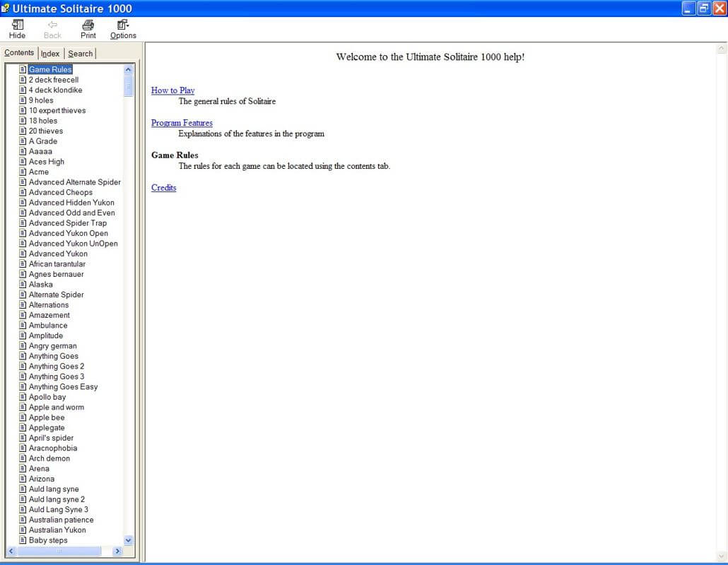Image resolution: width=728 pixels, height=565 pixels.
Task: Click the page icon beside Alaska
Action: [x=23, y=284]
